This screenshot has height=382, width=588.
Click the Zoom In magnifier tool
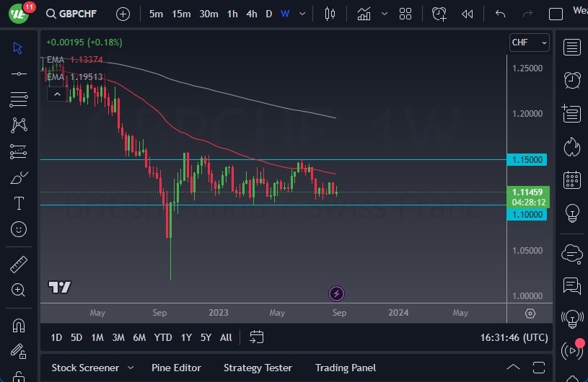pyautogui.click(x=19, y=290)
